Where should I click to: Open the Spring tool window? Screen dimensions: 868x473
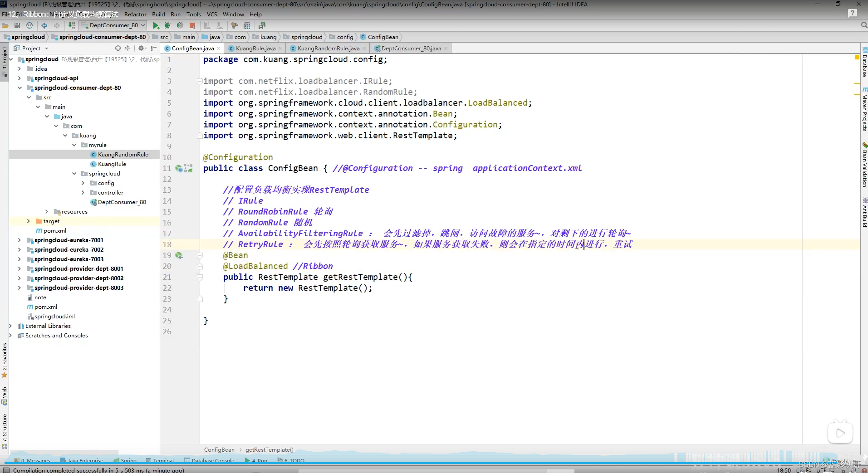pyautogui.click(x=125, y=460)
